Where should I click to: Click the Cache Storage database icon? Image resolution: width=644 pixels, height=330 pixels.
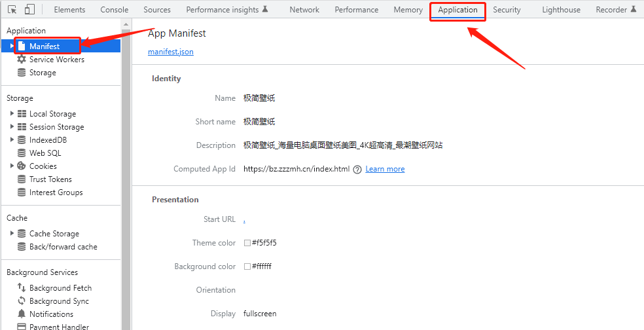tap(22, 234)
